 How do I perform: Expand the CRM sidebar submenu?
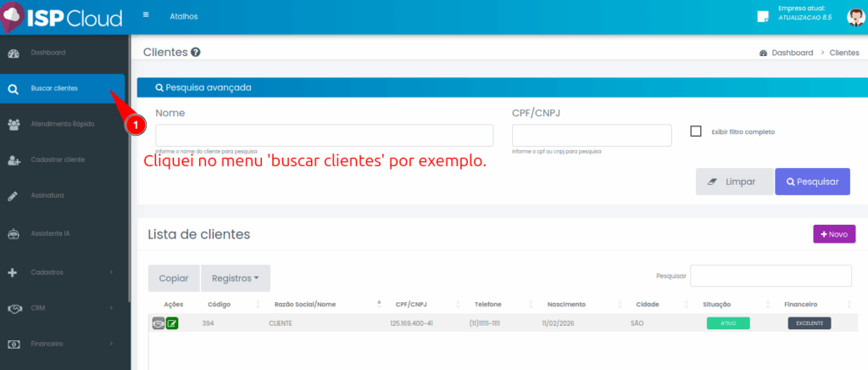[59, 308]
